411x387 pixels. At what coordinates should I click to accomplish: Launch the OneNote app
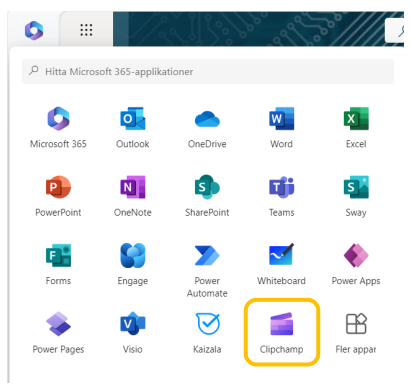coord(133,196)
